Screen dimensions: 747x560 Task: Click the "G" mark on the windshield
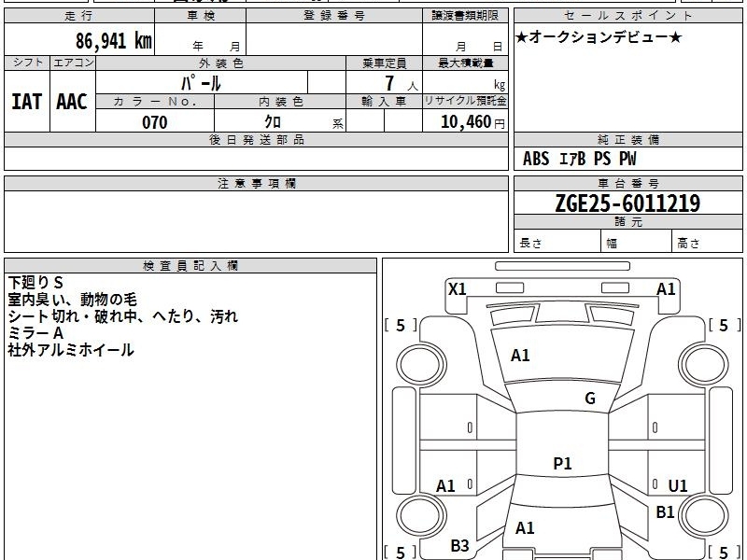click(590, 399)
